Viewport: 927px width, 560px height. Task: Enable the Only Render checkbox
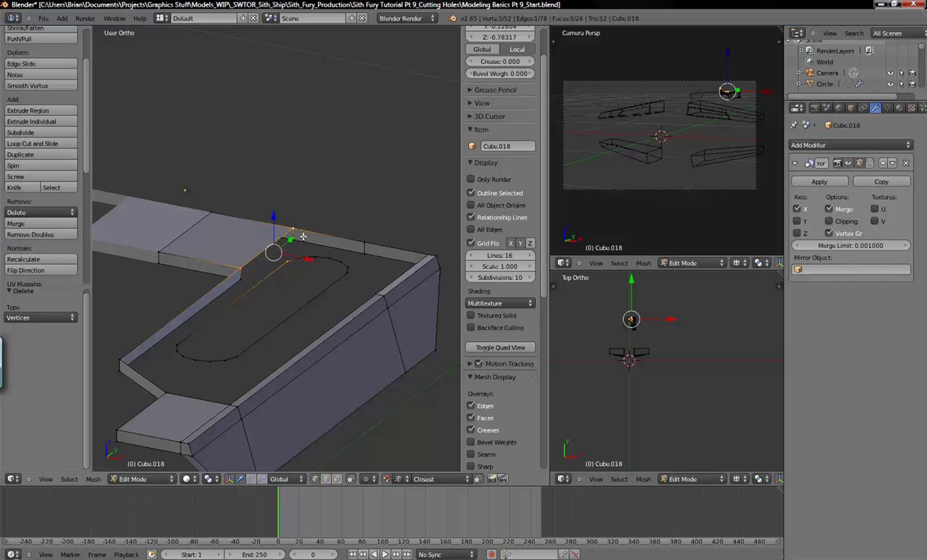pyautogui.click(x=470, y=179)
